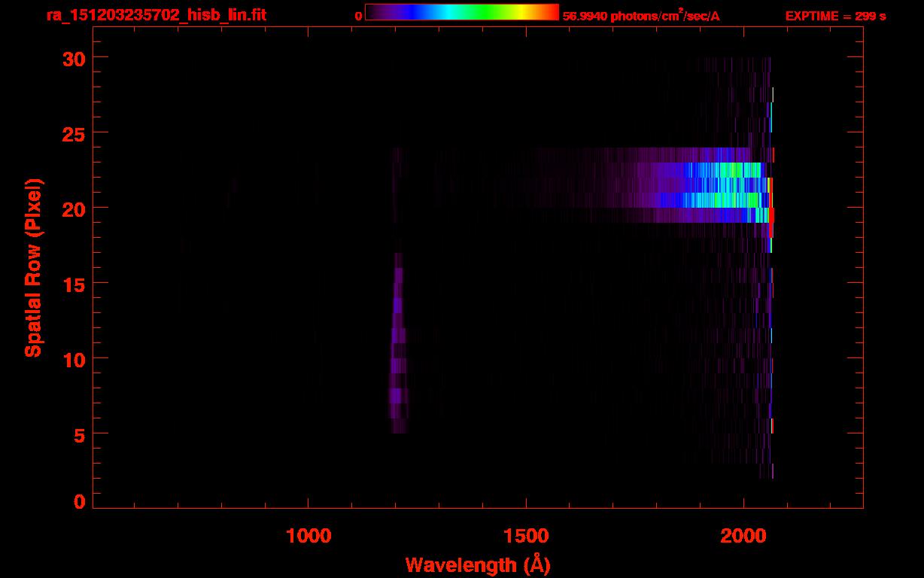The height and width of the screenshot is (578, 924).
Task: Click the spatial row tick label 25
Action: point(74,133)
